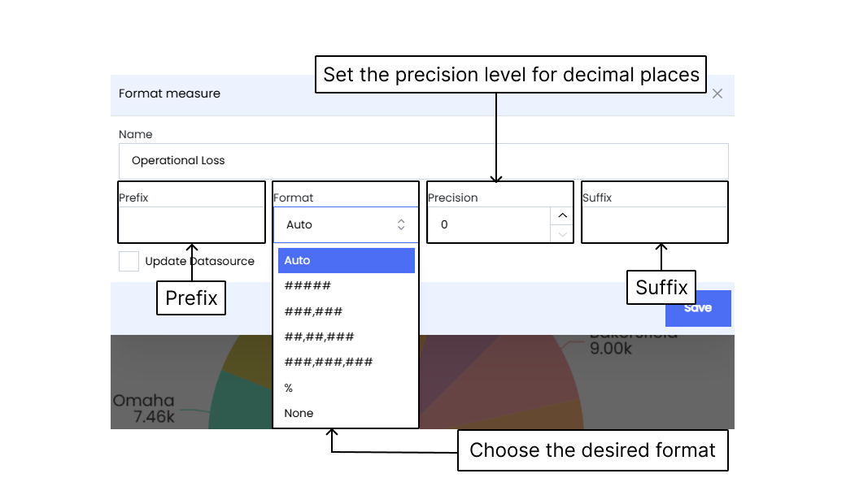Focus the Name field with Operational Loss
The image size is (846, 504).
[424, 161]
